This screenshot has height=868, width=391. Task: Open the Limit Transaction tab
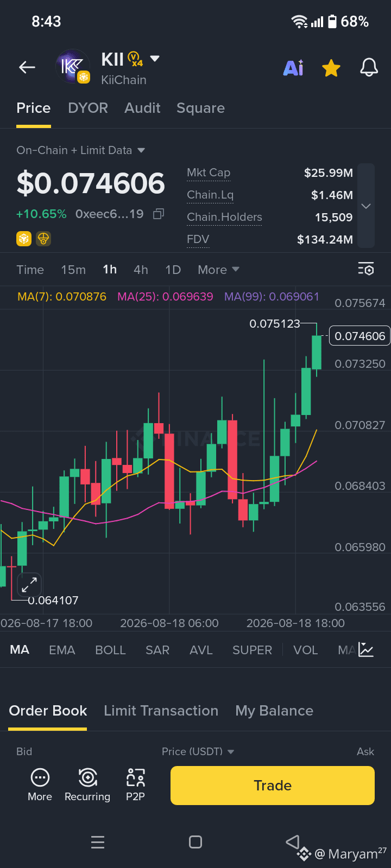[161, 711]
